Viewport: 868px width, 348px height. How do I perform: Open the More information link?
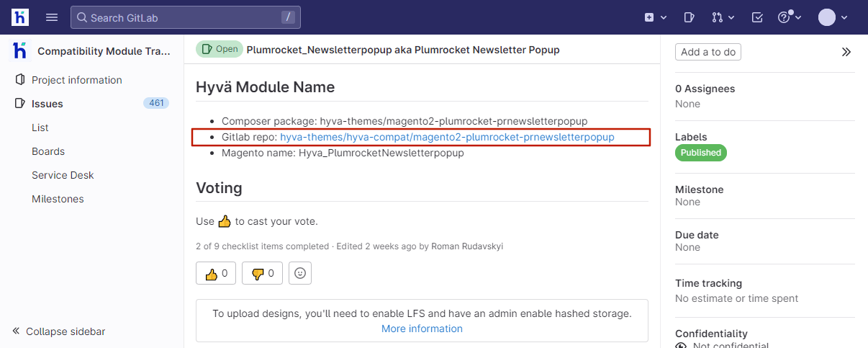(x=422, y=329)
